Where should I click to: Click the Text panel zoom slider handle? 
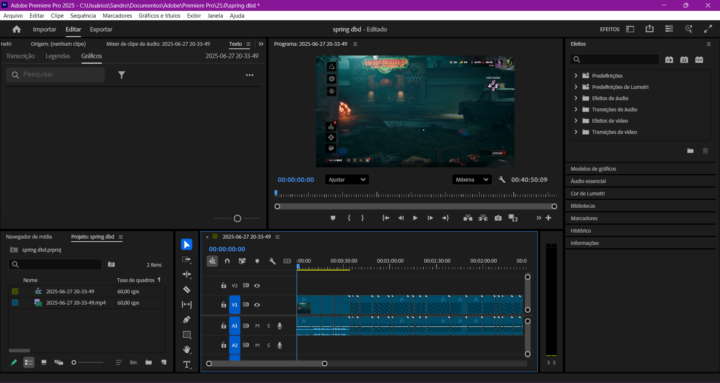coord(237,219)
